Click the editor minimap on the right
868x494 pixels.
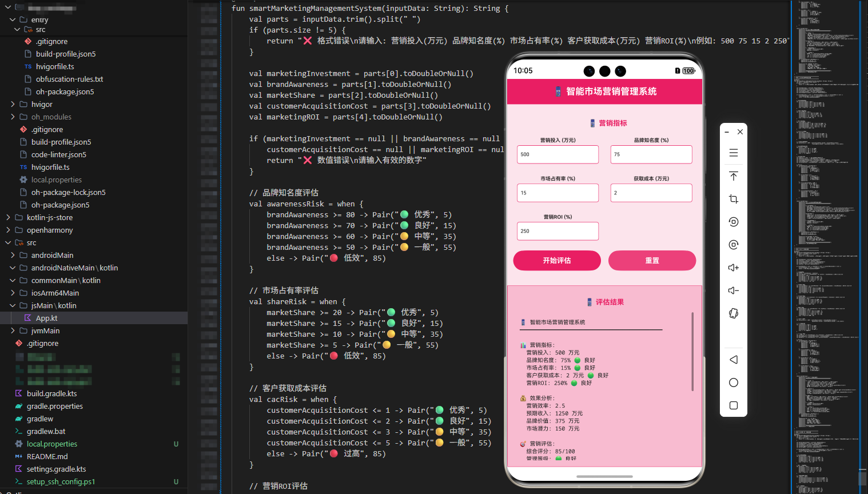pos(826,247)
